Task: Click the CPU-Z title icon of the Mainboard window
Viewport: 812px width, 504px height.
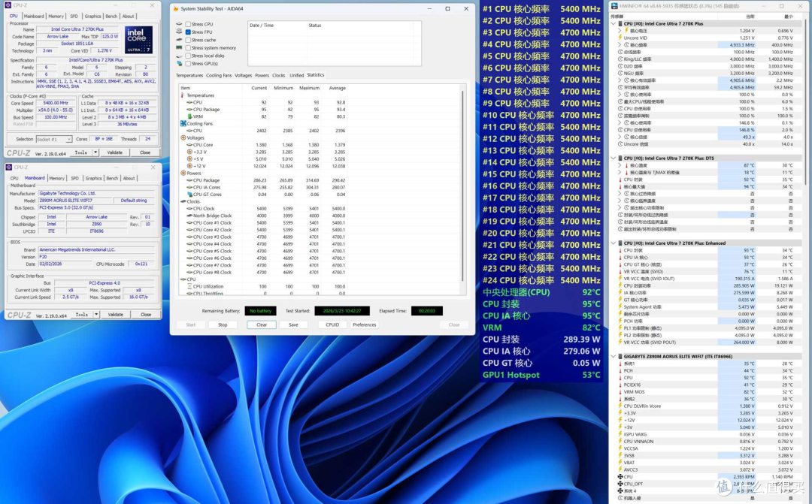Action: [8, 167]
